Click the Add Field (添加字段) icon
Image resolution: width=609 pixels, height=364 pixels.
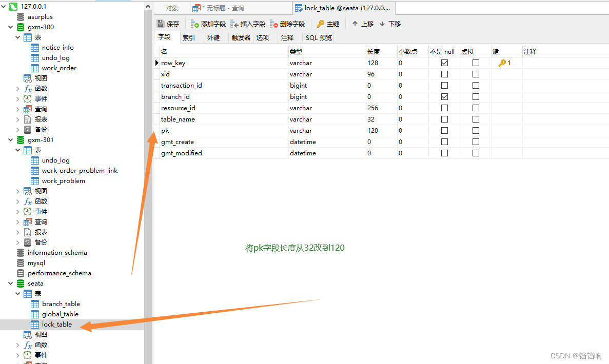(x=194, y=24)
